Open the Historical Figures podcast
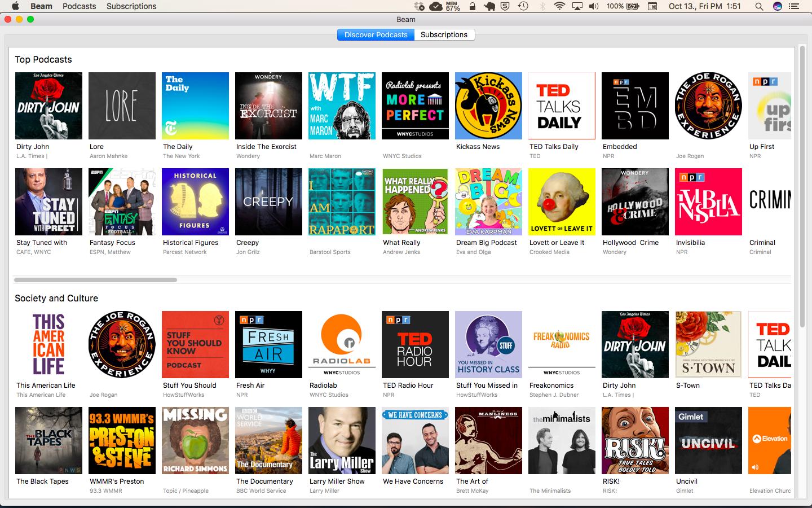 [195, 202]
